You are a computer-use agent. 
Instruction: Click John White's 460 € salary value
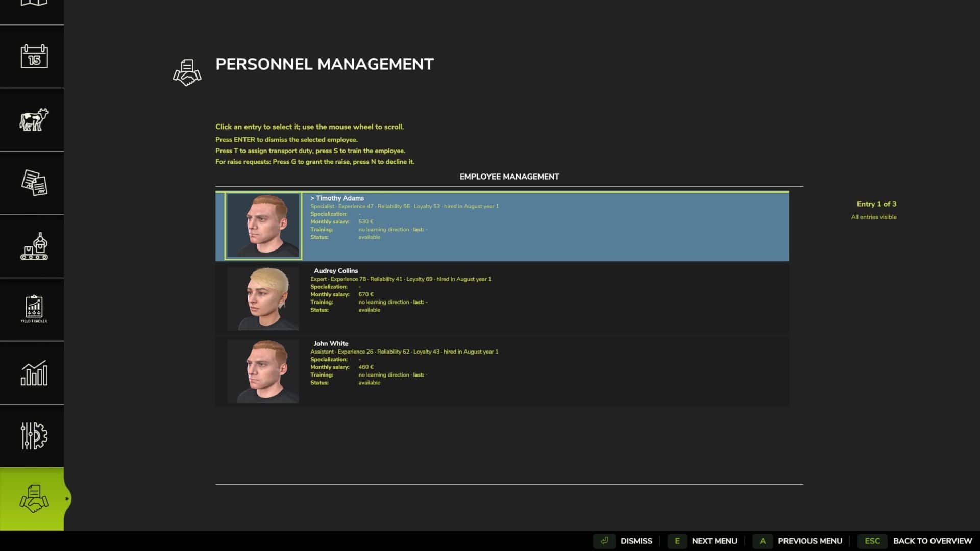point(366,367)
